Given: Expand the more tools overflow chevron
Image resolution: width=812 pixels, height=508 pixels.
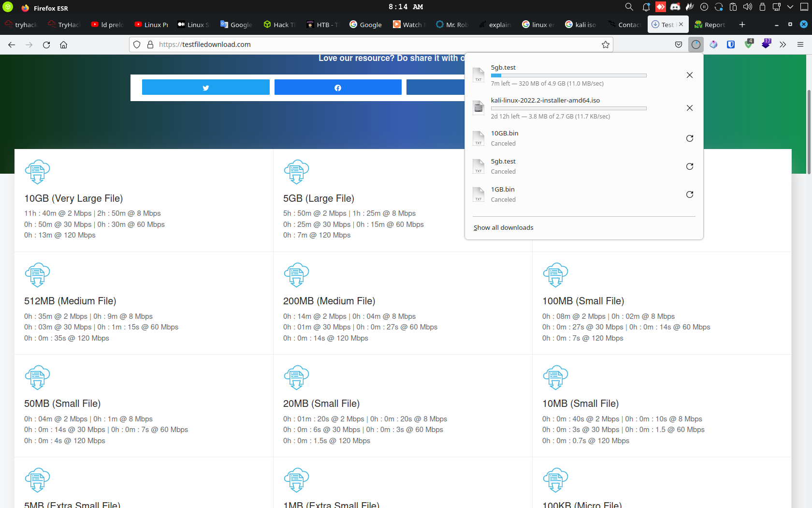Looking at the screenshot, I should (x=783, y=45).
